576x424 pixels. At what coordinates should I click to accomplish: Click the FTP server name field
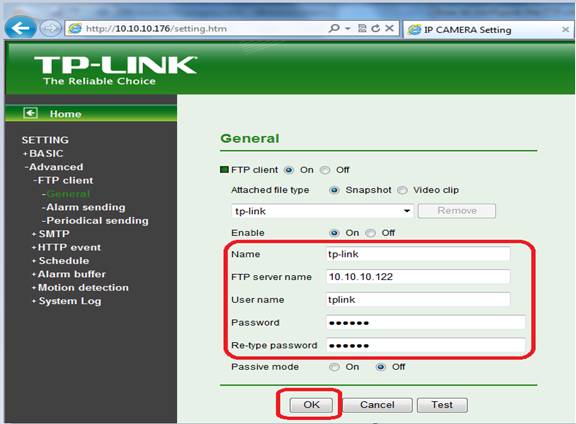pos(418,277)
